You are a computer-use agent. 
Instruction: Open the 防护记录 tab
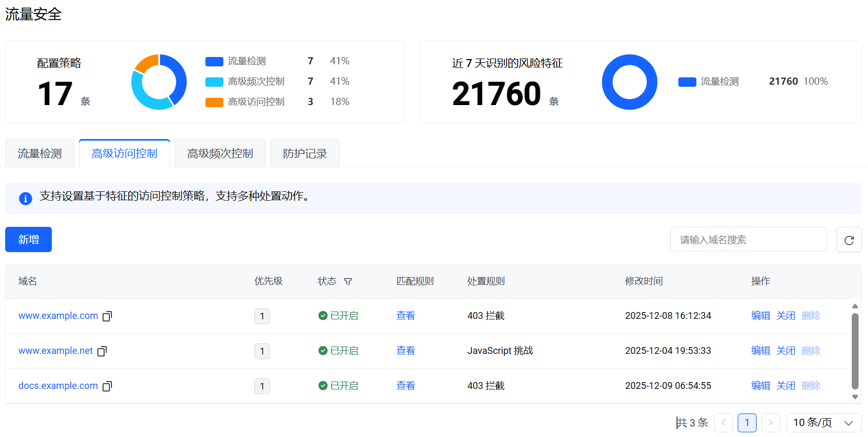point(305,154)
